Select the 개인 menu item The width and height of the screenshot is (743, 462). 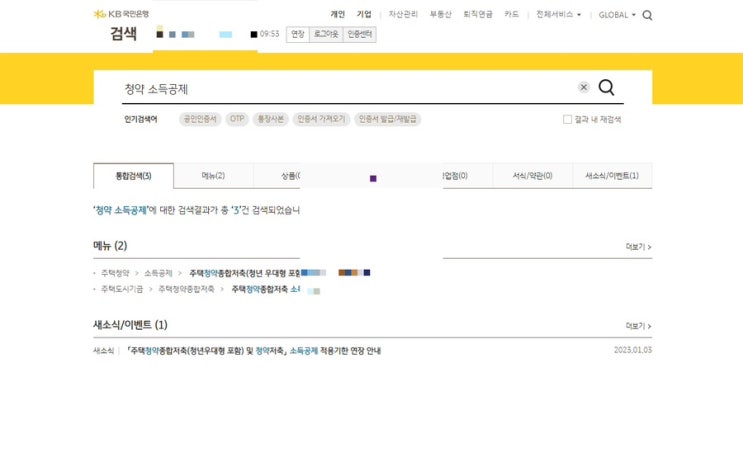tap(337, 14)
